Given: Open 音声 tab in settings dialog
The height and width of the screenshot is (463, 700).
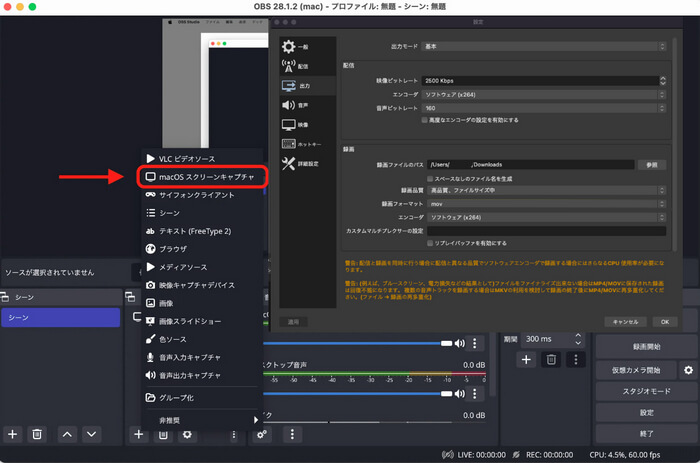Looking at the screenshot, I should [x=308, y=105].
